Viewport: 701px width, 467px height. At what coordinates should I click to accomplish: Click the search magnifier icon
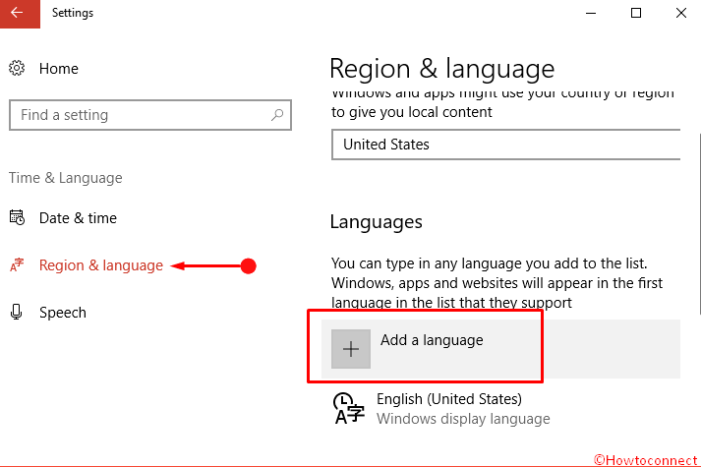click(277, 115)
